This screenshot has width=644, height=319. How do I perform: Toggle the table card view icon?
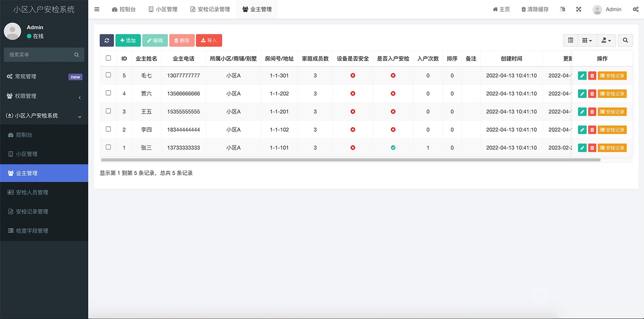tap(570, 40)
